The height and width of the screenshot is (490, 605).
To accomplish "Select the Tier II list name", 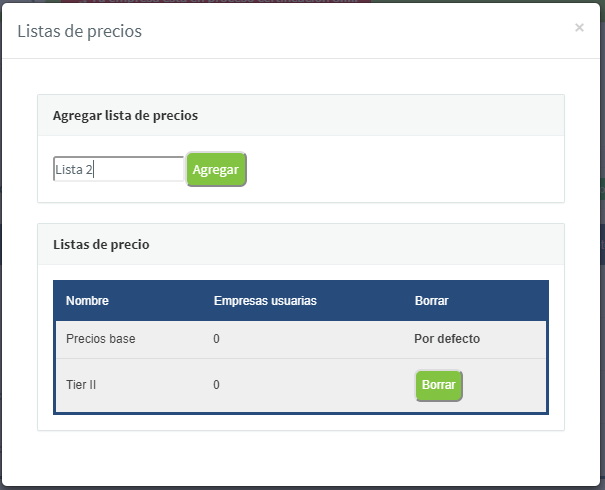I will click(81, 385).
